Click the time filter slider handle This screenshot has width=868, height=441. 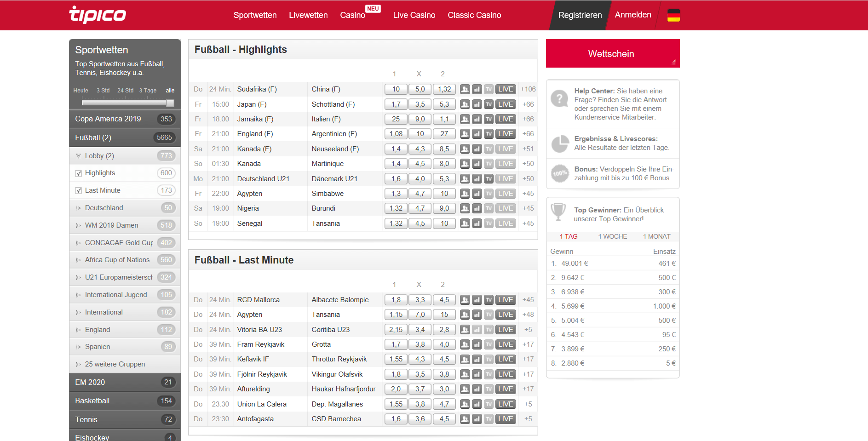point(170,103)
